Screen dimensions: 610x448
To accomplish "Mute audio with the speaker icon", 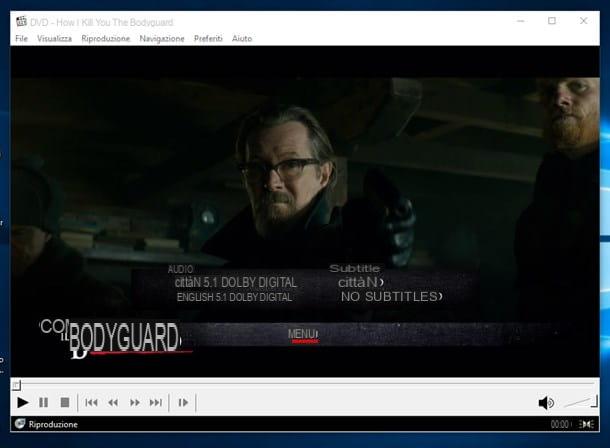I will point(546,403).
